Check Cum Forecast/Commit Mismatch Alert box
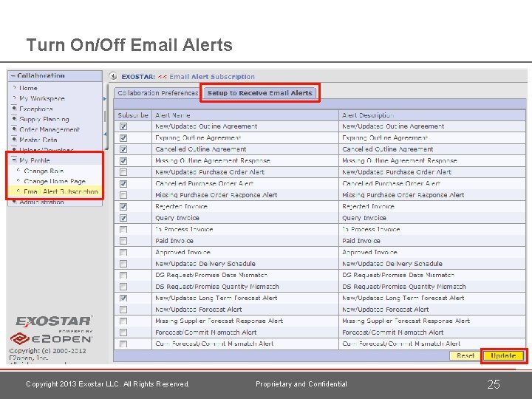 [123, 344]
